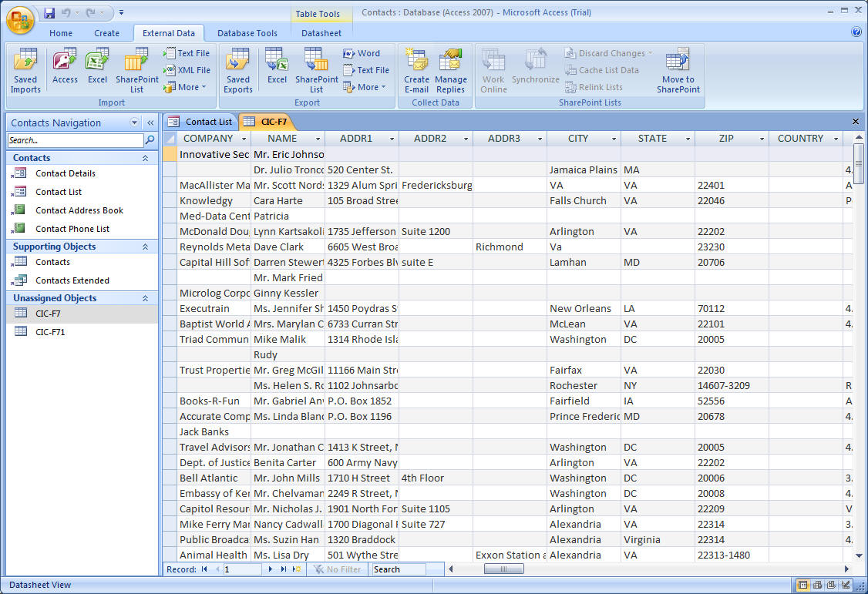Open the Export More dropdown
Viewport: 868px width, 594px height.
tap(365, 87)
